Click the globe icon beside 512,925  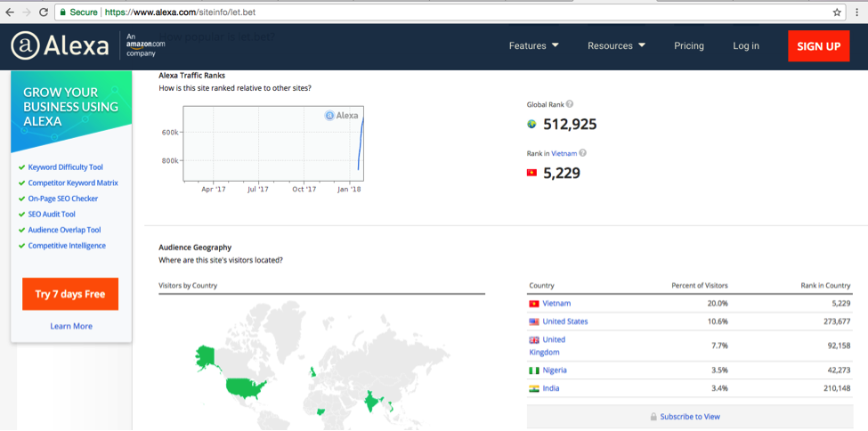tap(532, 124)
